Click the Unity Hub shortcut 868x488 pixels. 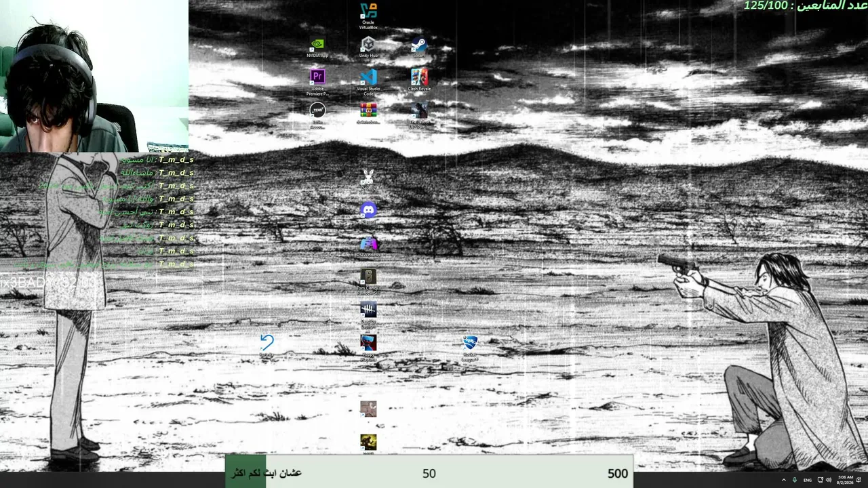368,47
